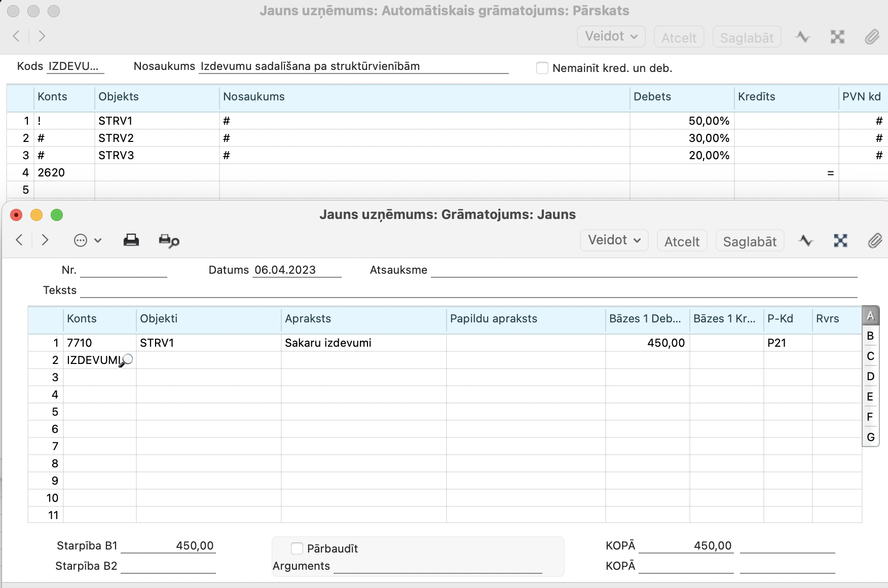
Task: Enable the Pārbaudīt checkbox
Action: click(297, 548)
